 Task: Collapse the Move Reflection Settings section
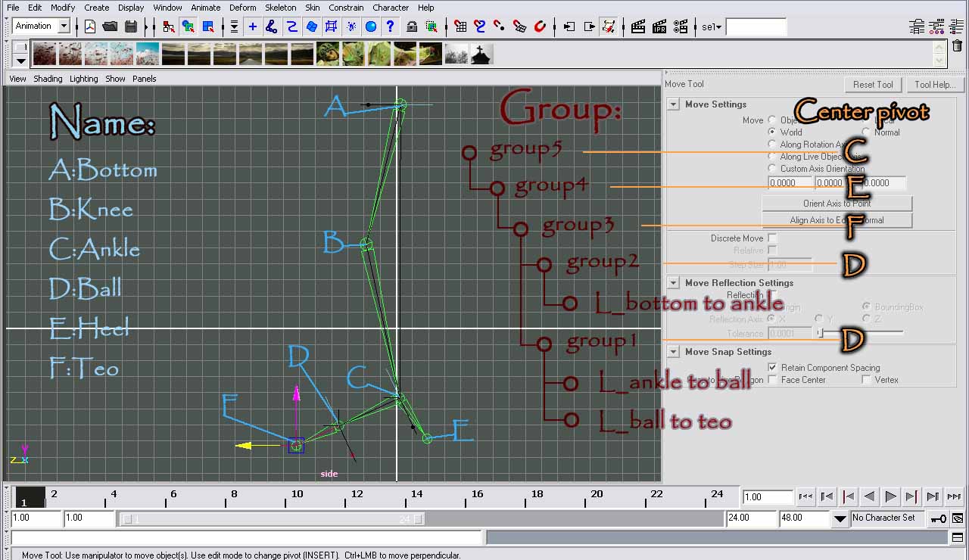tap(673, 283)
